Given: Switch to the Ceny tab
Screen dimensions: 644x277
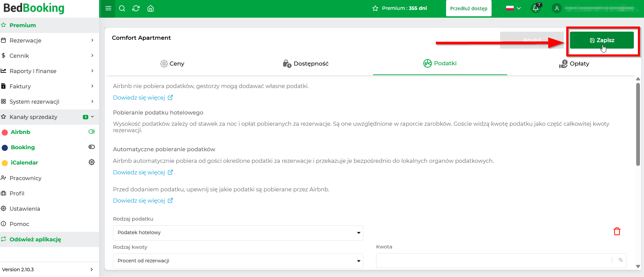Looking at the screenshot, I should pyautogui.click(x=172, y=64).
